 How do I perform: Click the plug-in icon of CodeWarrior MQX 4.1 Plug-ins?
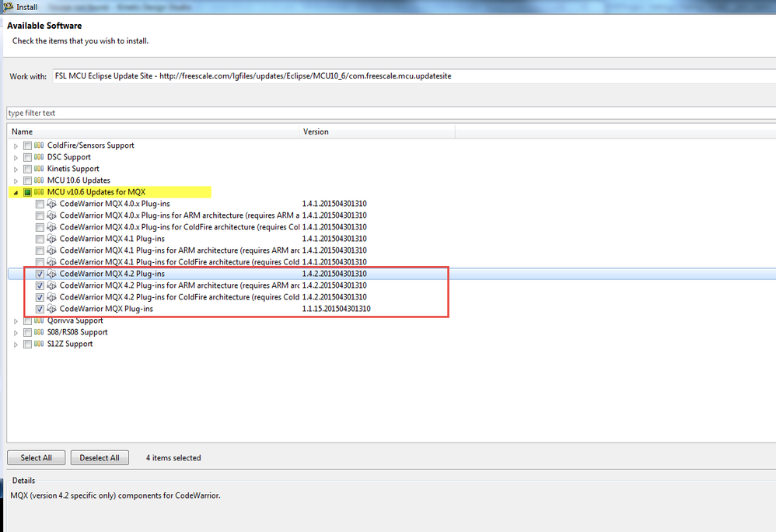tap(51, 239)
